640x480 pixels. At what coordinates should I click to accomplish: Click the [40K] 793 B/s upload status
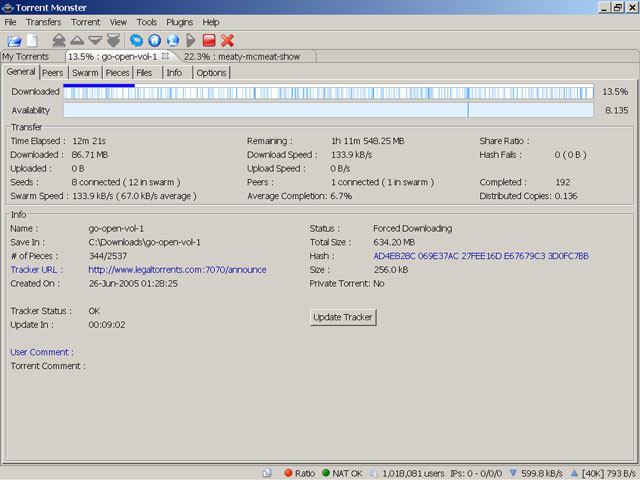609,473
